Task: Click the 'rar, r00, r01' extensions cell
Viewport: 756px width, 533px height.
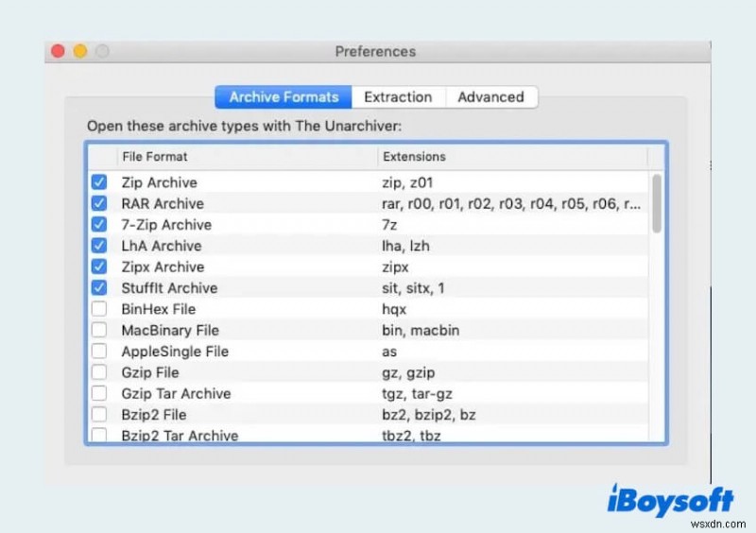Action: point(511,204)
